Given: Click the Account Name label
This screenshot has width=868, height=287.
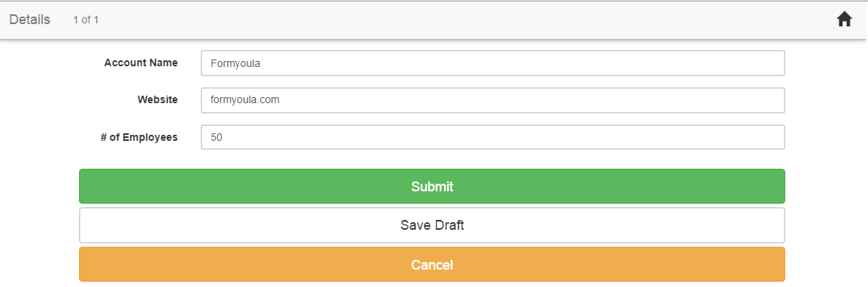Looking at the screenshot, I should pyautogui.click(x=141, y=63).
